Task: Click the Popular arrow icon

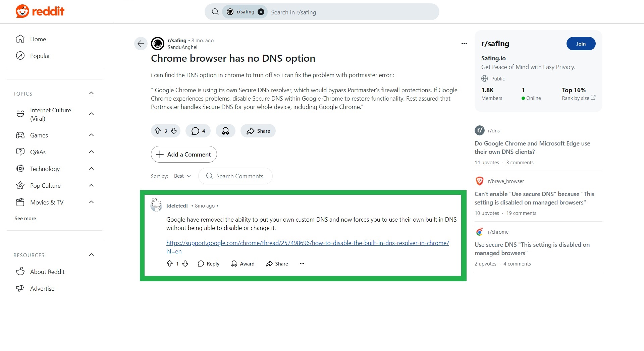Action: coord(20,56)
